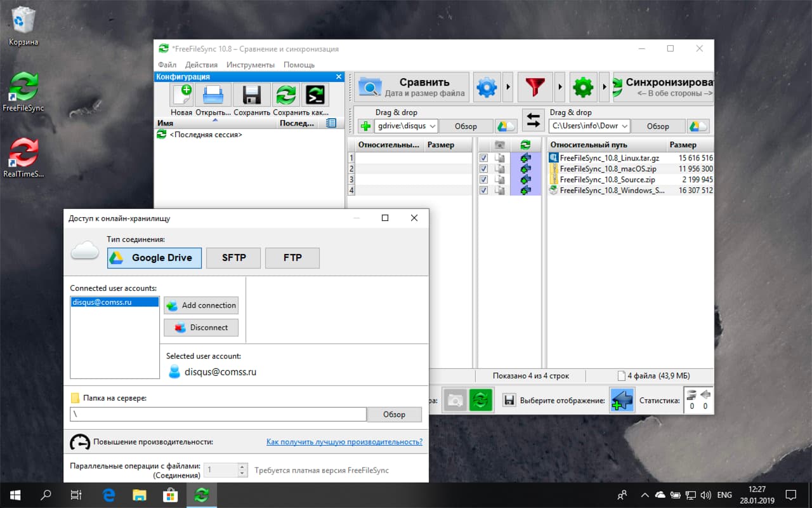Screen dimensions: 812x508
Task: Open the performance improvement link
Action: point(344,441)
